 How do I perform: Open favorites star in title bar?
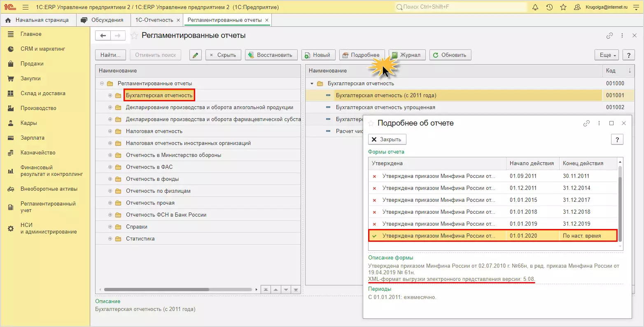pos(563,7)
